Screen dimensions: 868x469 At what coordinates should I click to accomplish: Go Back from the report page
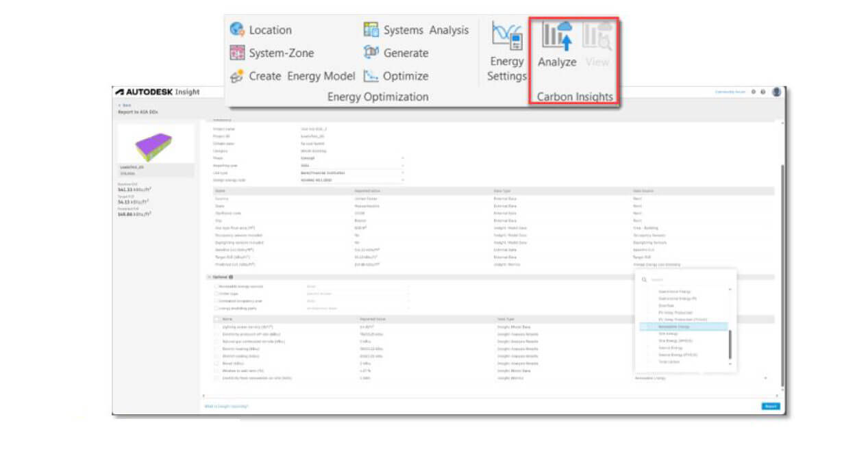pos(125,105)
